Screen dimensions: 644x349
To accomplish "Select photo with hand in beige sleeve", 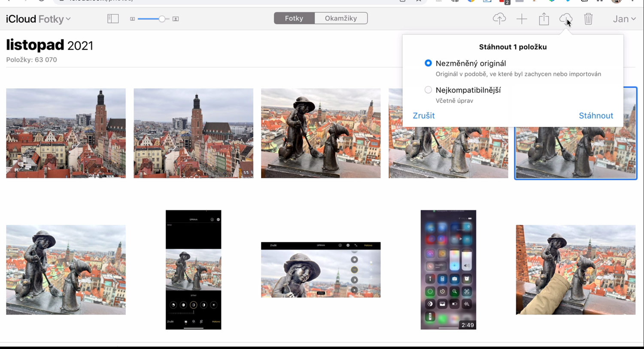I will point(575,270).
